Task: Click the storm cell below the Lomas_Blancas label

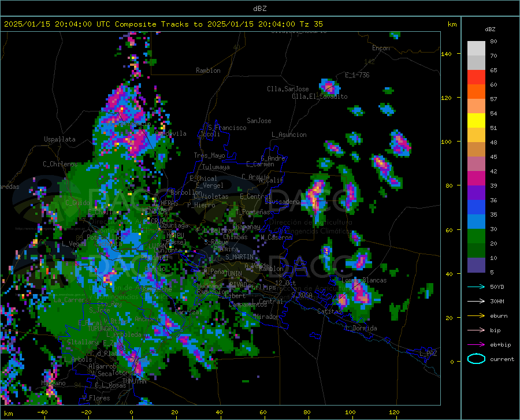Action: click(x=360, y=298)
